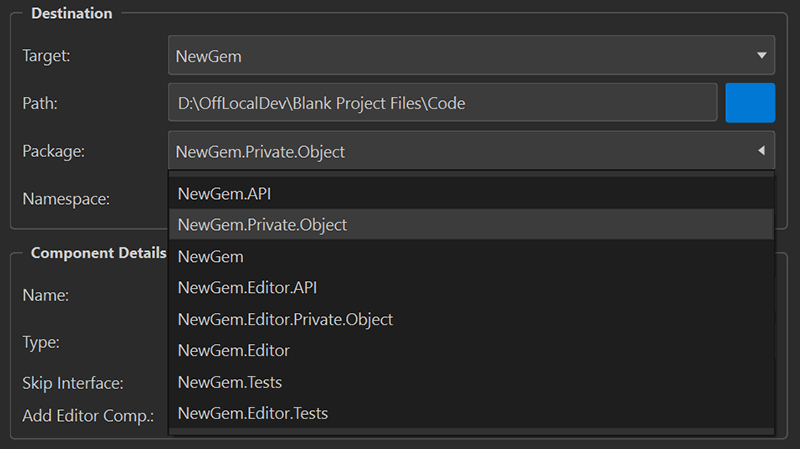Select NewGem.Private.Object in the dropdown list

(471, 224)
